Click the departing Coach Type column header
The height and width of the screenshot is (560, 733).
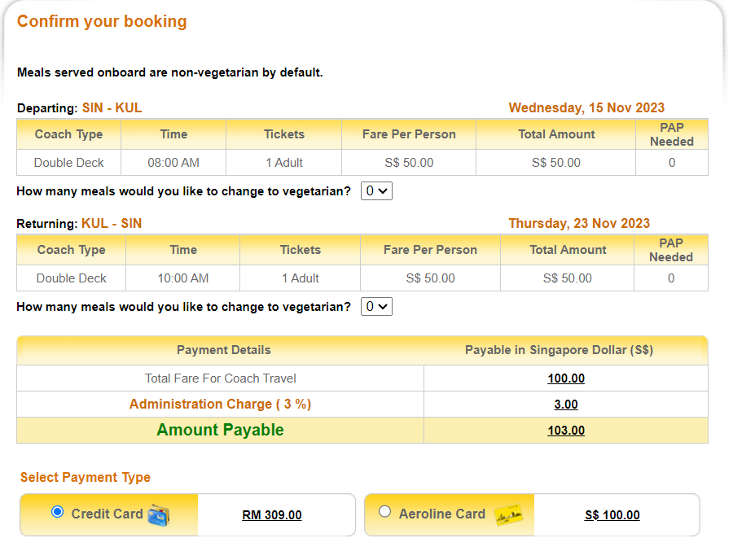pyautogui.click(x=69, y=134)
